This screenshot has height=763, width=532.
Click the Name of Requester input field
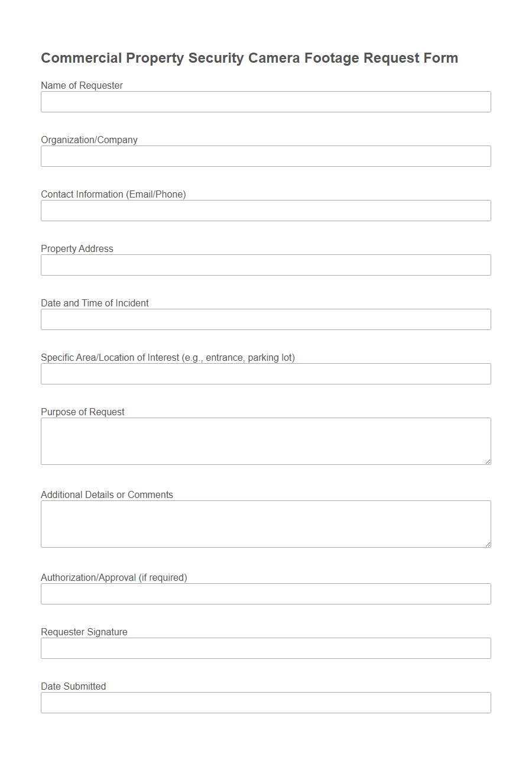point(265,102)
